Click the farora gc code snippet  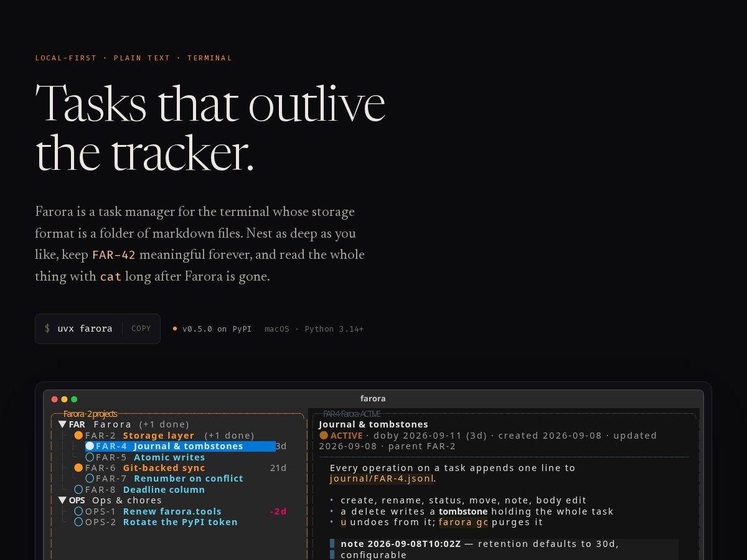pyautogui.click(x=464, y=522)
